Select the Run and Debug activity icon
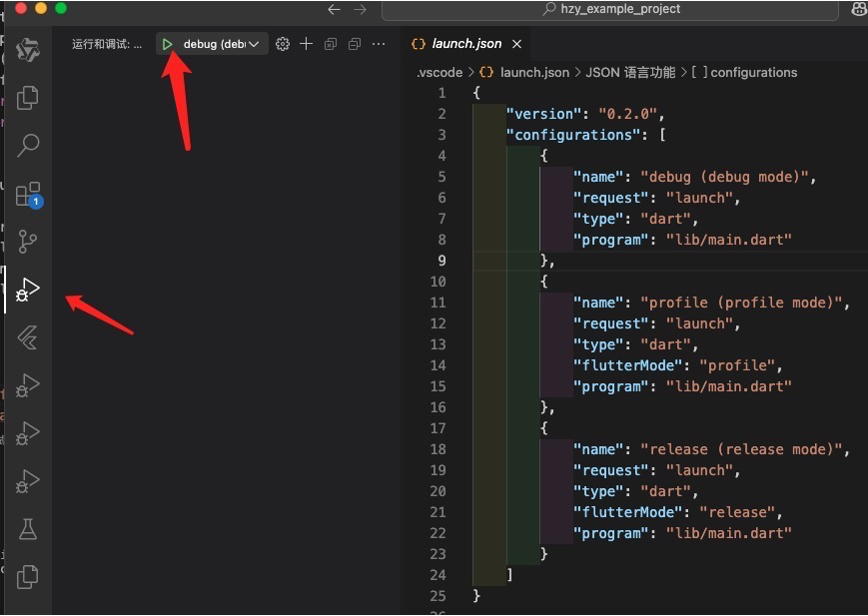 27,290
